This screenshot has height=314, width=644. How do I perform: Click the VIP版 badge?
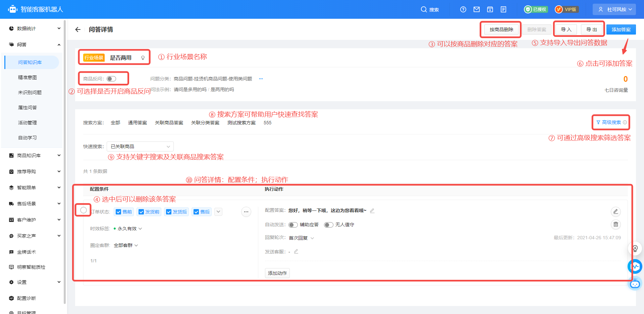566,9
